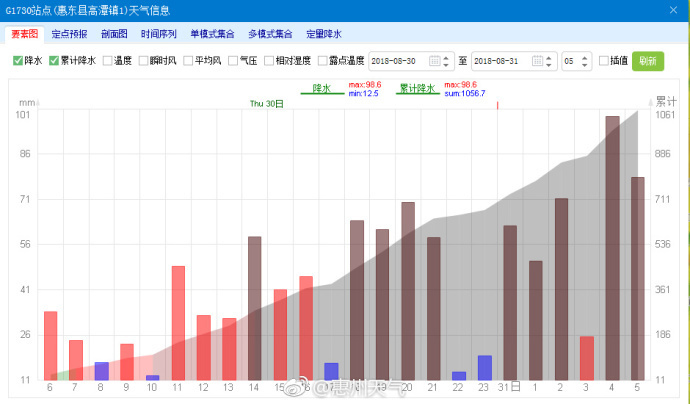
Task: Check the 相对湿度 option
Action: pyautogui.click(x=269, y=61)
